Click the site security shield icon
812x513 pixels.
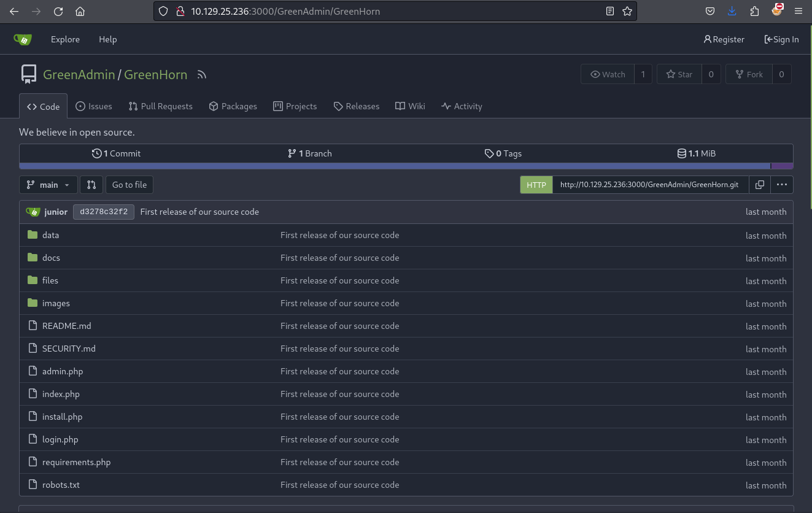click(x=163, y=11)
